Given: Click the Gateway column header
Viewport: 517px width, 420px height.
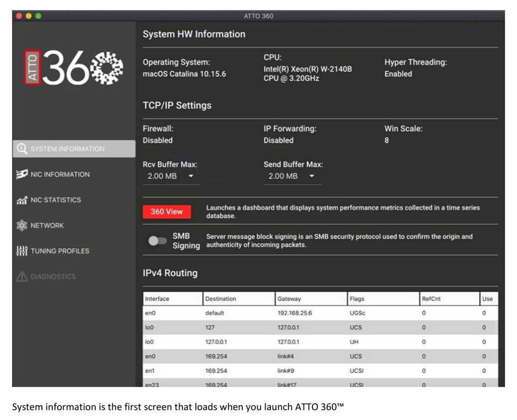Looking at the screenshot, I should (x=311, y=299).
